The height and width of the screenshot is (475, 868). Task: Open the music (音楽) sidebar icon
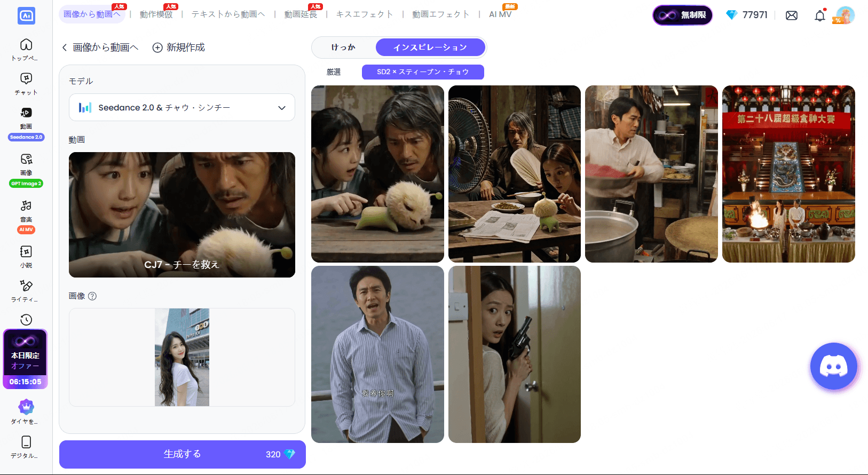26,205
